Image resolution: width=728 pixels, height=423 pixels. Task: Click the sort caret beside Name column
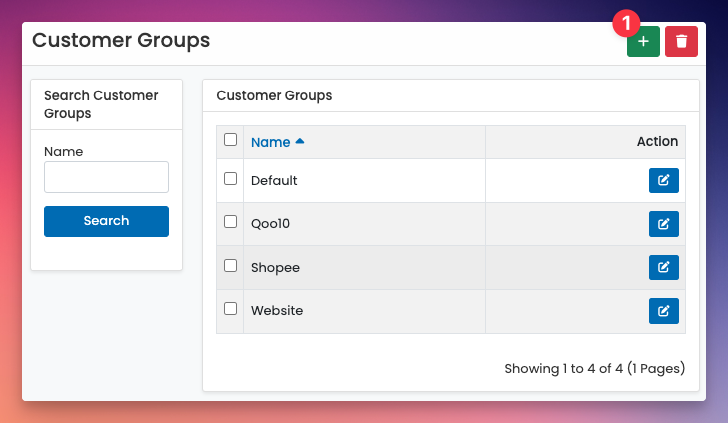[x=300, y=142]
